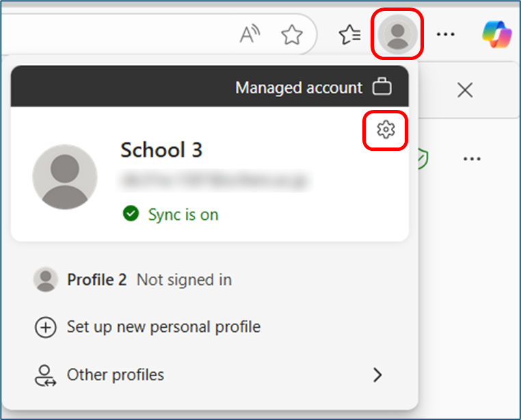521x420 pixels.
Task: Click the Not signed in text
Action: point(185,280)
